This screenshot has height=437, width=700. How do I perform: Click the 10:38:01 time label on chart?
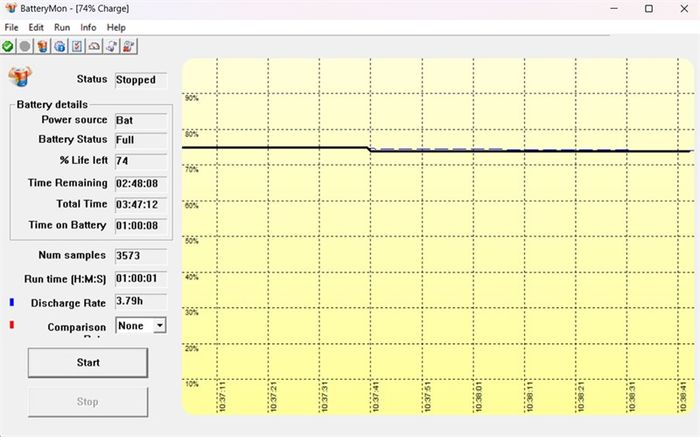[478, 396]
